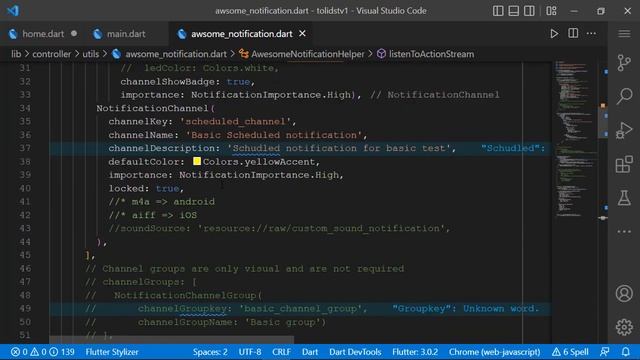The width and height of the screenshot is (640, 360).
Task: Show additional views ellipsis in activity bar
Action: pos(624,231)
